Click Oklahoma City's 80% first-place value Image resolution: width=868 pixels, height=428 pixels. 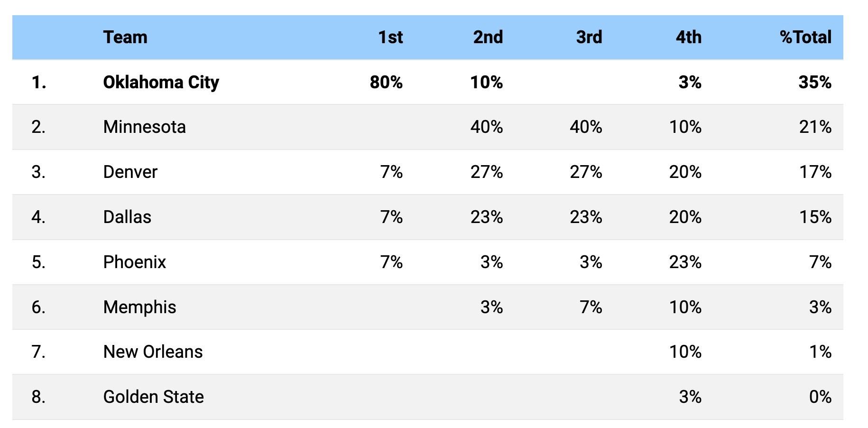pyautogui.click(x=386, y=82)
